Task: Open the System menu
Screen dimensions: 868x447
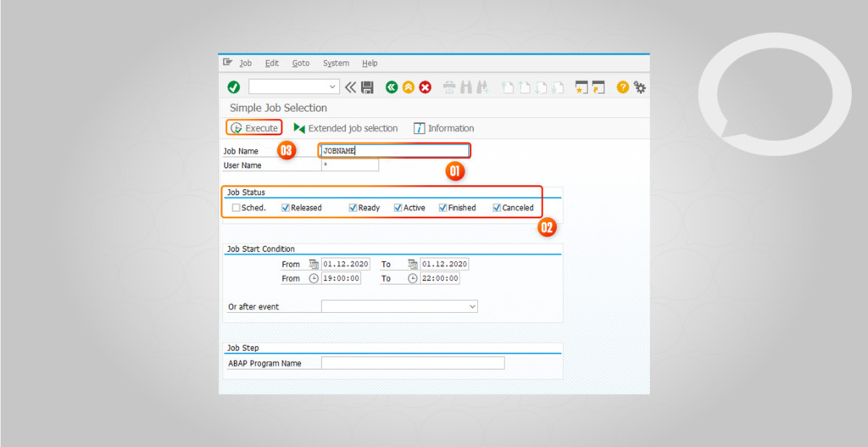Action: (x=336, y=64)
